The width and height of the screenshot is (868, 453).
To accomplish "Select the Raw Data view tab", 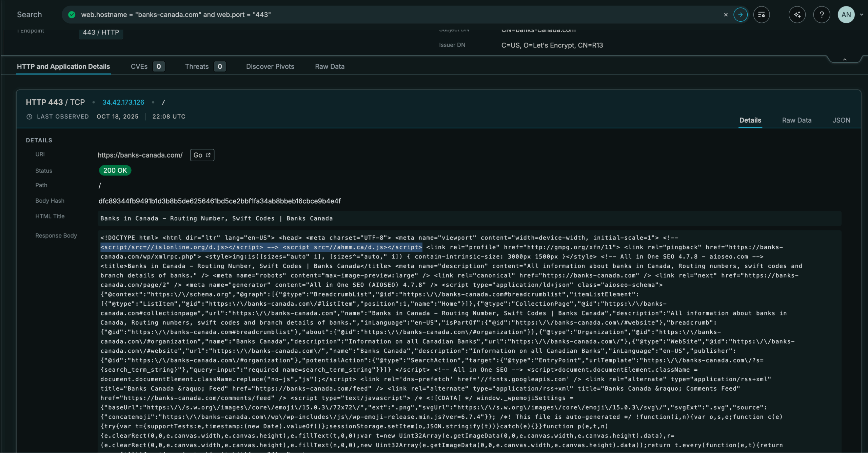I will tap(797, 120).
